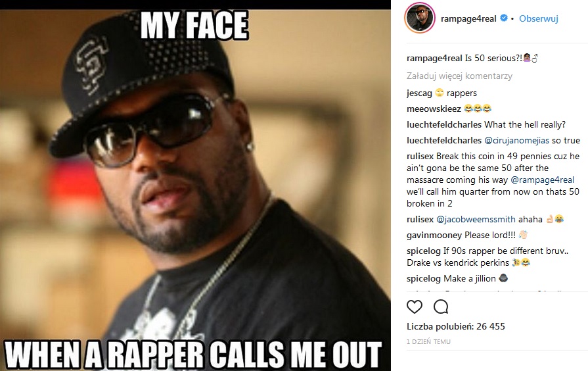This screenshot has width=588, height=371.
Task: Follow the account via Obserwuj
Action: pyautogui.click(x=539, y=18)
